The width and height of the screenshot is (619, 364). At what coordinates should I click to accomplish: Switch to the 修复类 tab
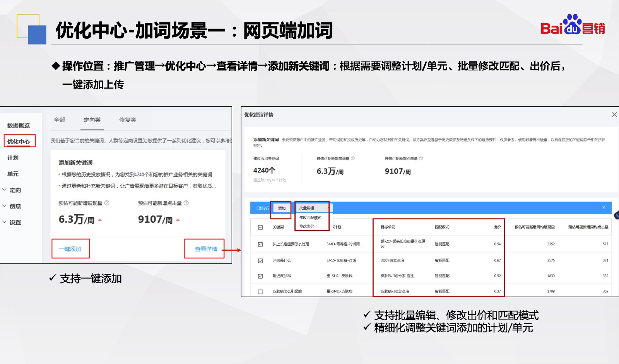click(128, 120)
